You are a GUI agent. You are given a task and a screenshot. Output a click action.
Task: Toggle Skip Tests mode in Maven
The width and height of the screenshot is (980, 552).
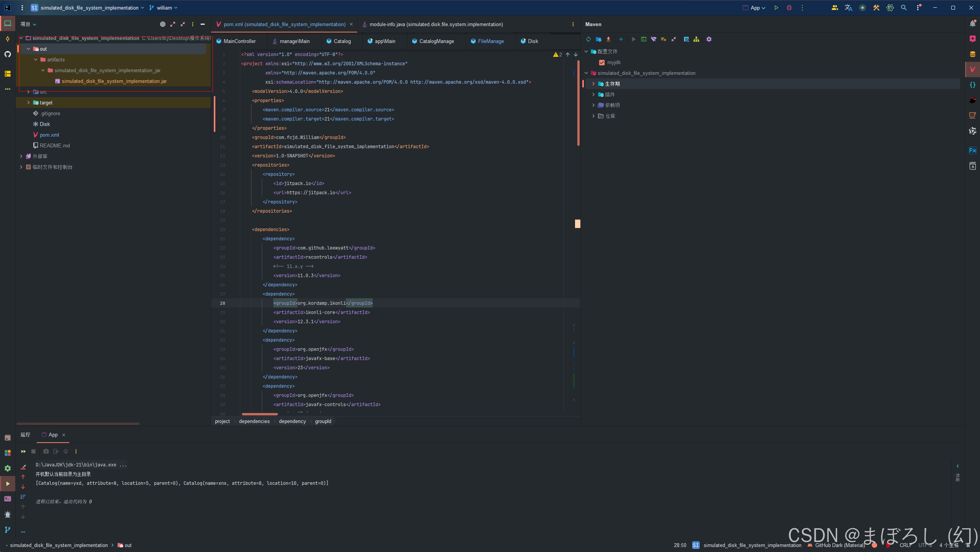point(664,39)
